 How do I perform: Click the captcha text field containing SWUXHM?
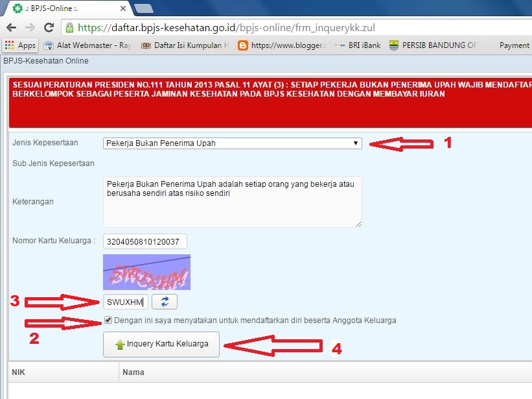click(126, 302)
